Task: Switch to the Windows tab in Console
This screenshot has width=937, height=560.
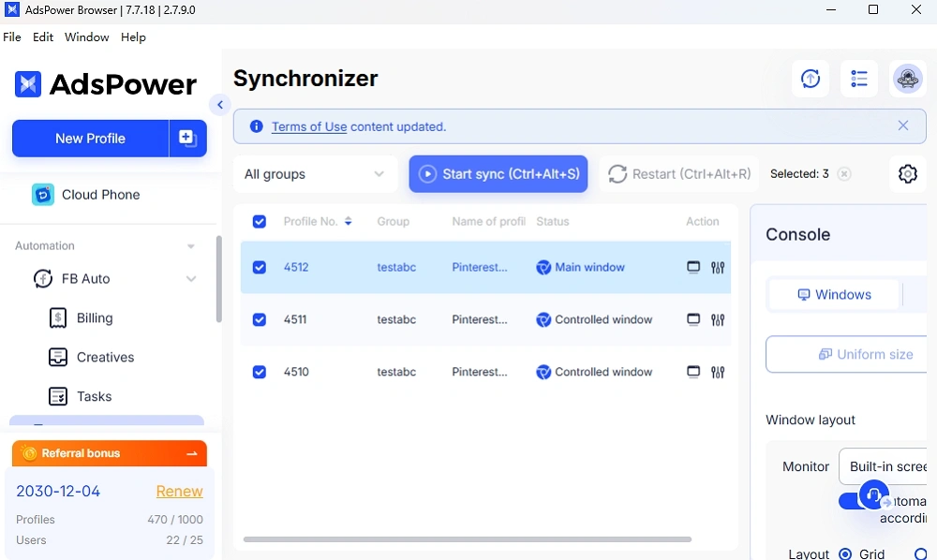Action: point(833,295)
